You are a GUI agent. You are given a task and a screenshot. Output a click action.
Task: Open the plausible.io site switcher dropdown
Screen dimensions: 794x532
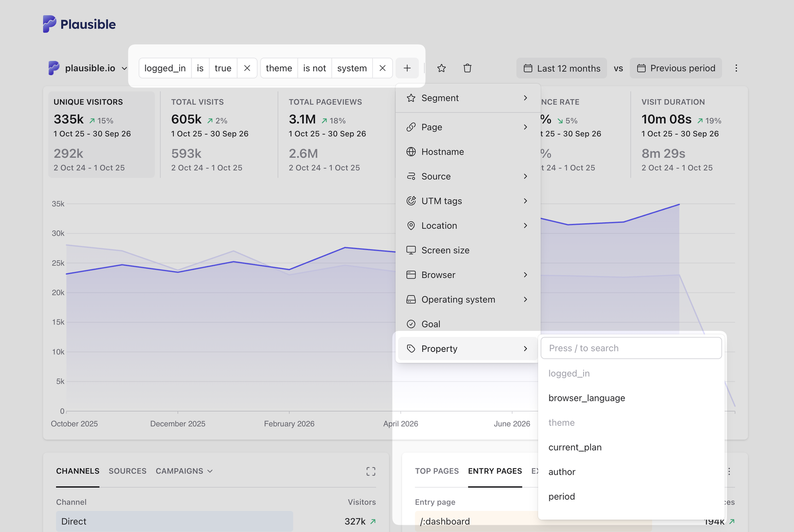[x=88, y=68]
